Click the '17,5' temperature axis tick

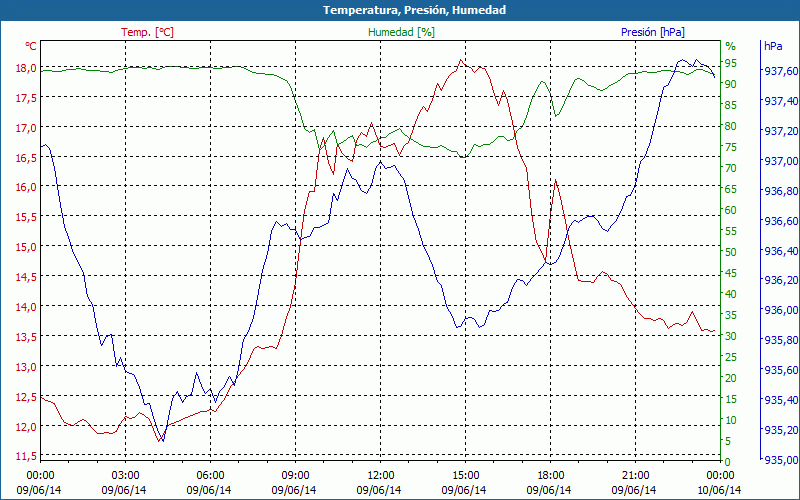coord(26,98)
